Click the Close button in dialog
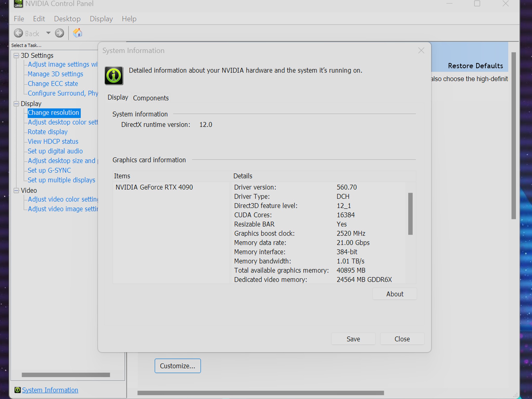 coord(402,339)
